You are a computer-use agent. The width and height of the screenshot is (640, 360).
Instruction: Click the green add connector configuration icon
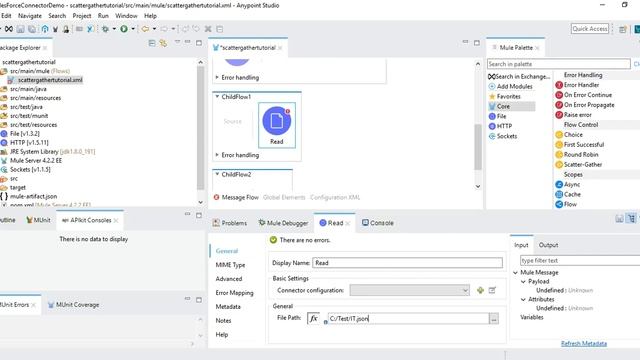tap(480, 290)
